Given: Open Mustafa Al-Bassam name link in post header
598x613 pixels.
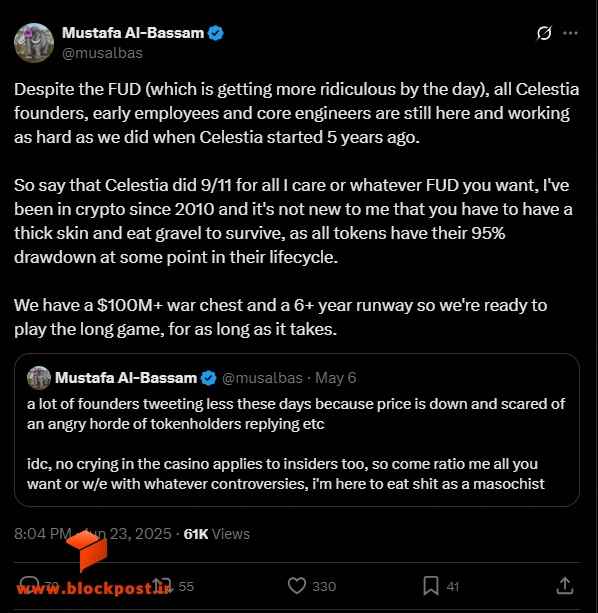Looking at the screenshot, I should click(x=133, y=33).
